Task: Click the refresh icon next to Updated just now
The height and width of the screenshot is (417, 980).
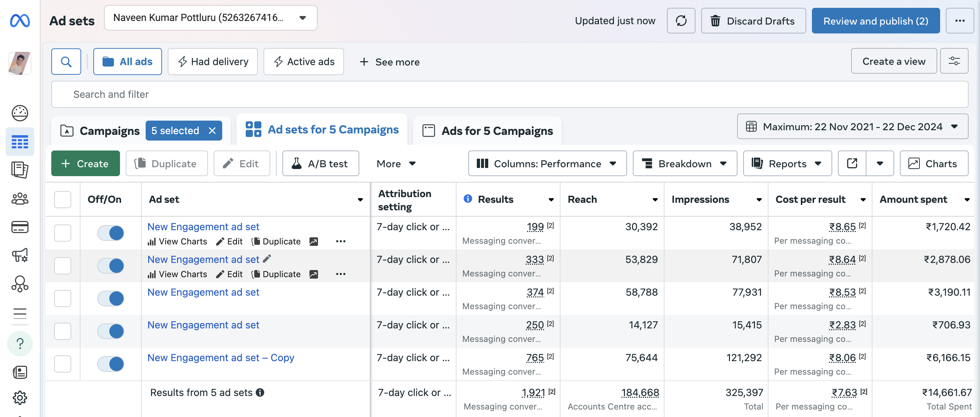Action: tap(681, 21)
